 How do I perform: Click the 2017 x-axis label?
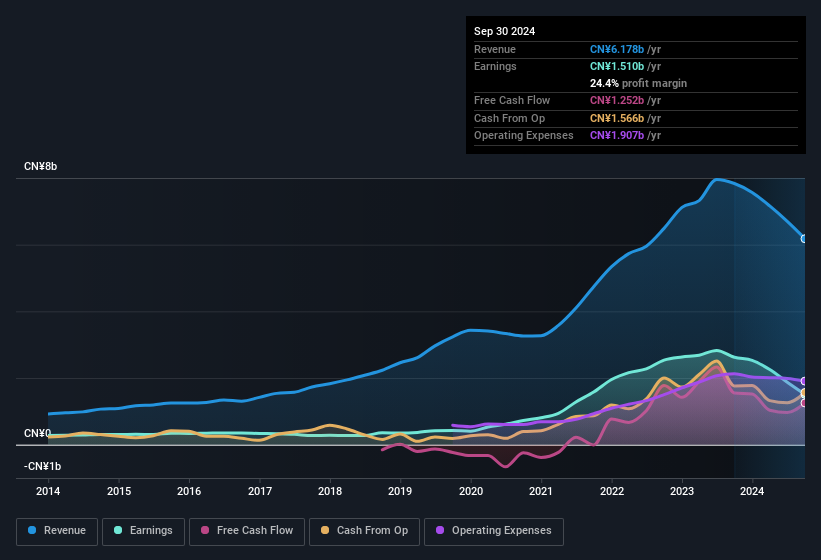click(260, 491)
